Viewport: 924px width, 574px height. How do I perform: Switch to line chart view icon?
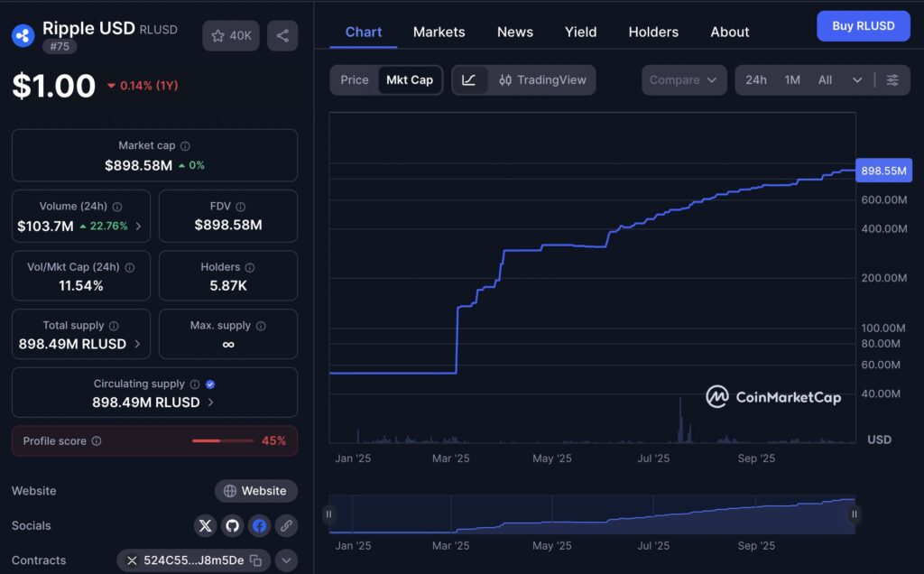pos(469,80)
